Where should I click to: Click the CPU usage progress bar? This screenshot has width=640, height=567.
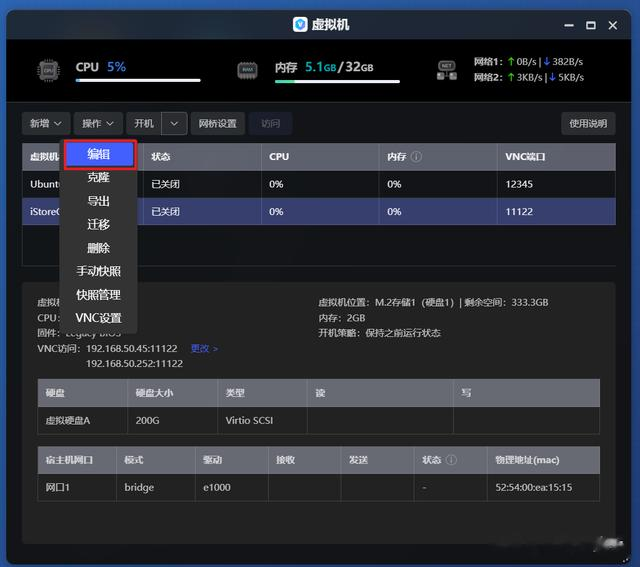pos(138,80)
